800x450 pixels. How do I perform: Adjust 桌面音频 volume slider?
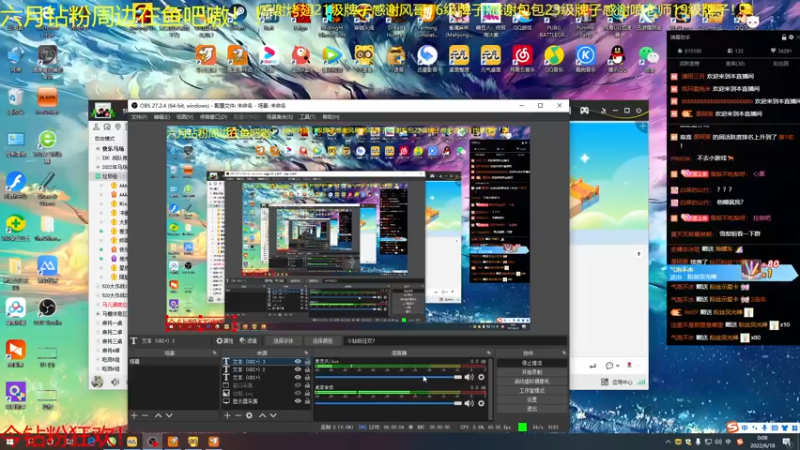pos(388,403)
